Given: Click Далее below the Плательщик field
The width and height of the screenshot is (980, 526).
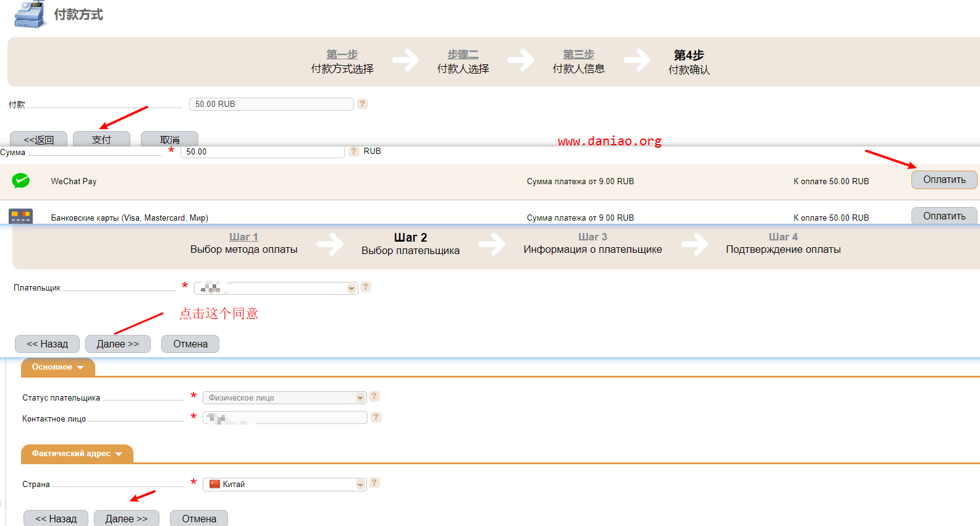Looking at the screenshot, I should pyautogui.click(x=117, y=344).
